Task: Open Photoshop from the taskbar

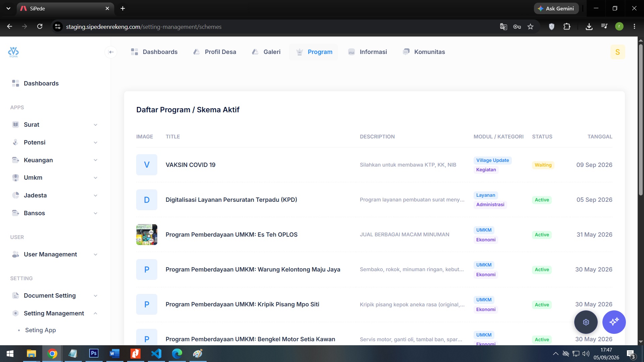Action: pyautogui.click(x=94, y=354)
